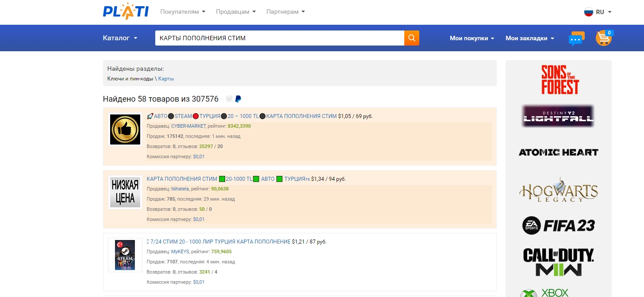Open the Atomic Heart banner
Screen dimensions: 644x297
[x=558, y=152]
